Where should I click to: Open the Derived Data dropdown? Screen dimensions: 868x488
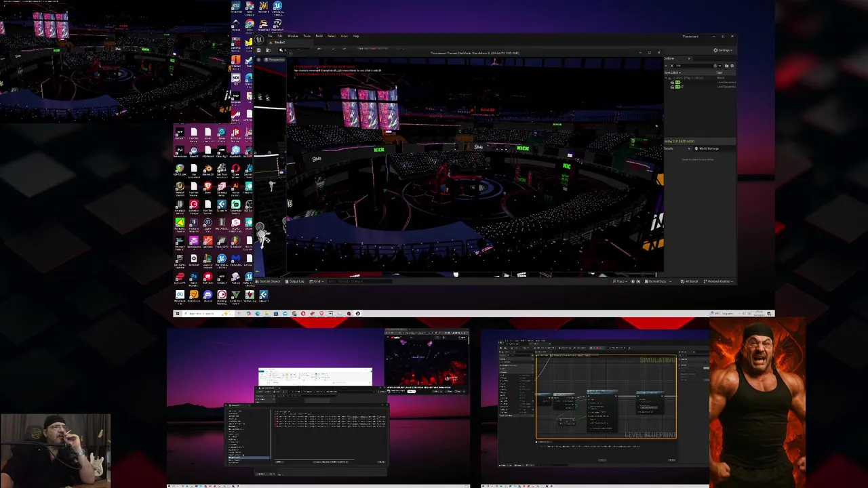click(x=657, y=281)
